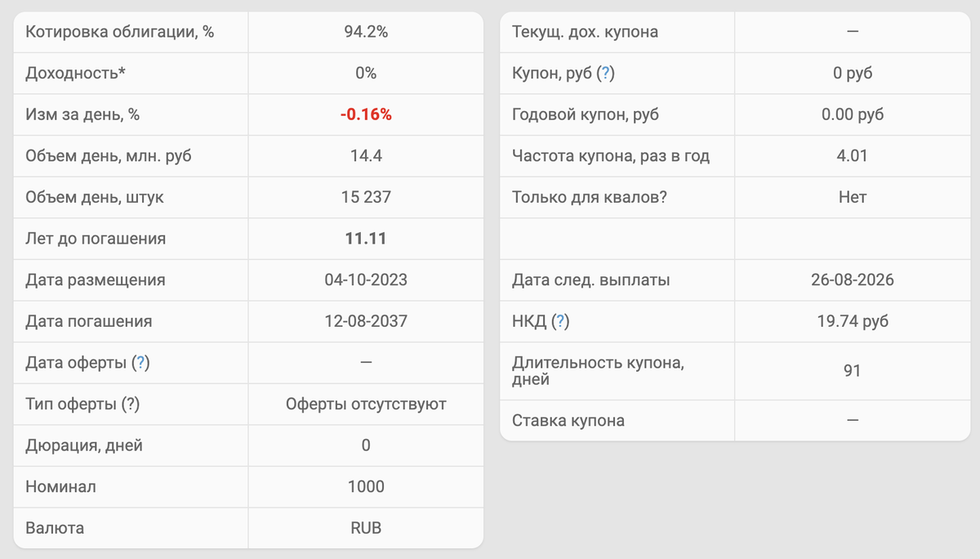Viewport: 980px width, 559px height.
Task: Click next payment date 26-08-2026
Action: pyautogui.click(x=853, y=280)
